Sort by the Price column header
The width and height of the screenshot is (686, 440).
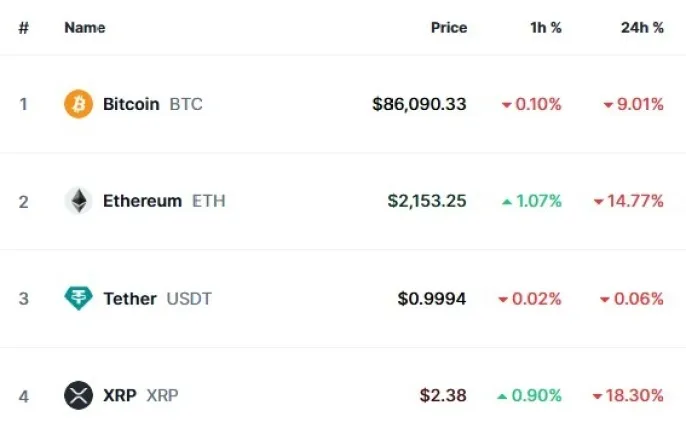[449, 28]
